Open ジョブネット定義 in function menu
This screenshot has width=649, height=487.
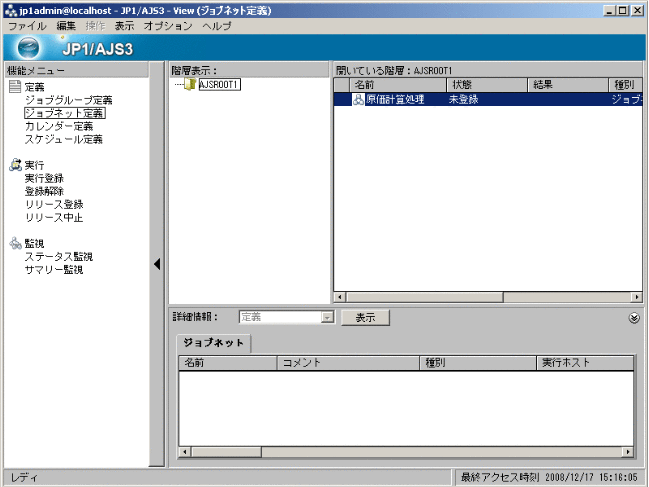tap(64, 113)
